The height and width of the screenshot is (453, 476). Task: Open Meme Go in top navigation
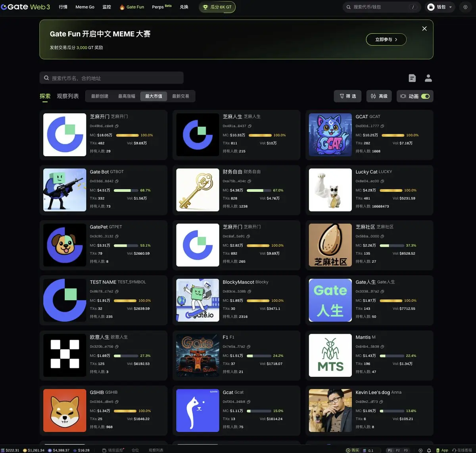tap(85, 7)
